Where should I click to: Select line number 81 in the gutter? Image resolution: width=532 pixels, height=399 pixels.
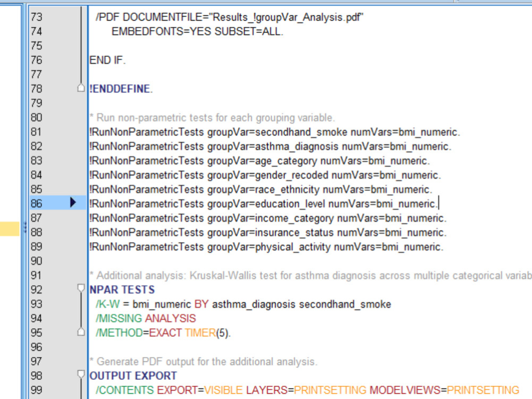pos(37,131)
